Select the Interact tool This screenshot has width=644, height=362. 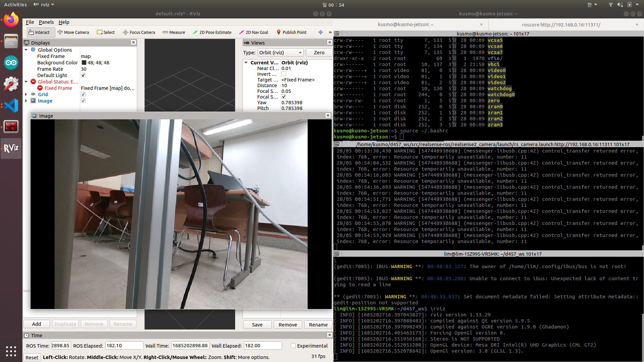(x=39, y=32)
